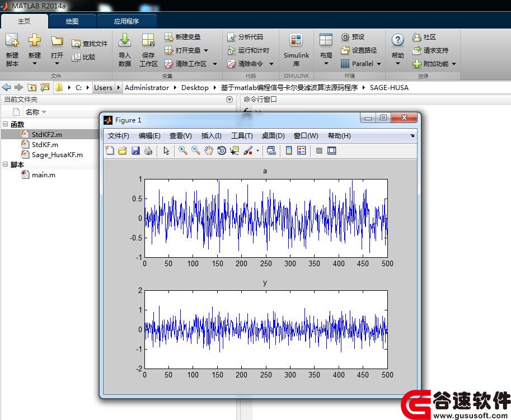
Task: Expand the Parallel dropdown
Action: pyautogui.click(x=379, y=64)
